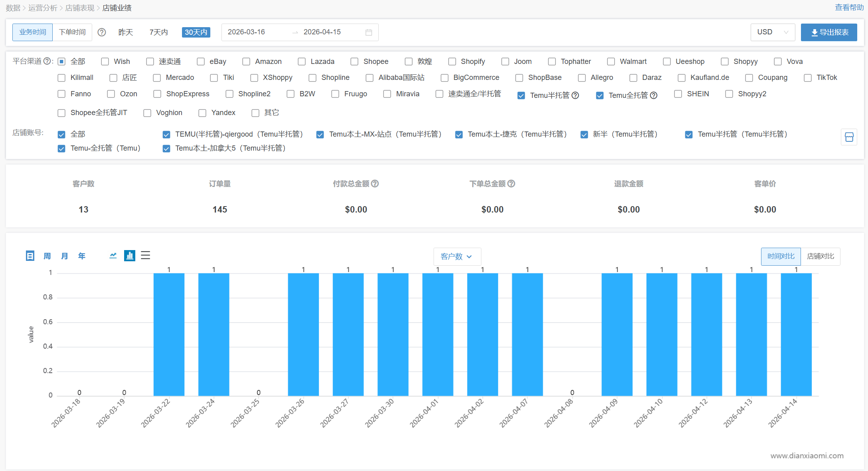Enable the Amazon platform checkbox
The width and height of the screenshot is (868, 471).
[x=247, y=62]
